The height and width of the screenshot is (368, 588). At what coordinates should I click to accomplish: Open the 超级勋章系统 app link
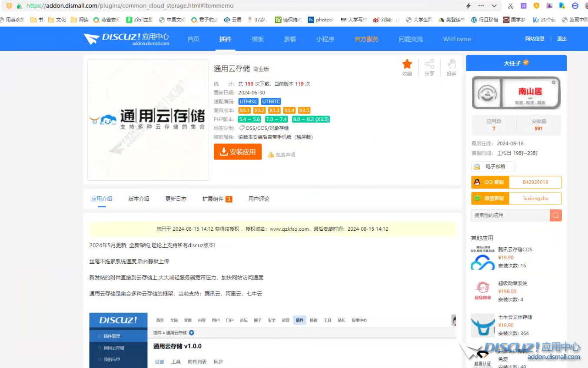coord(513,283)
